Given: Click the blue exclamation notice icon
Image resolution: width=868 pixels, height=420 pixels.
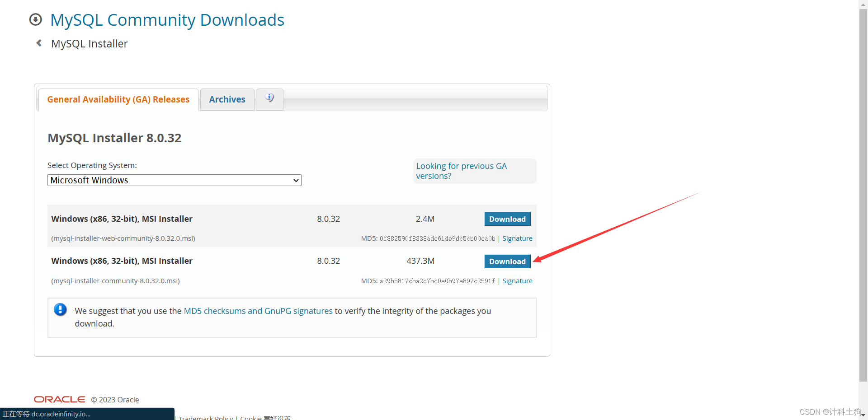Looking at the screenshot, I should tap(60, 310).
